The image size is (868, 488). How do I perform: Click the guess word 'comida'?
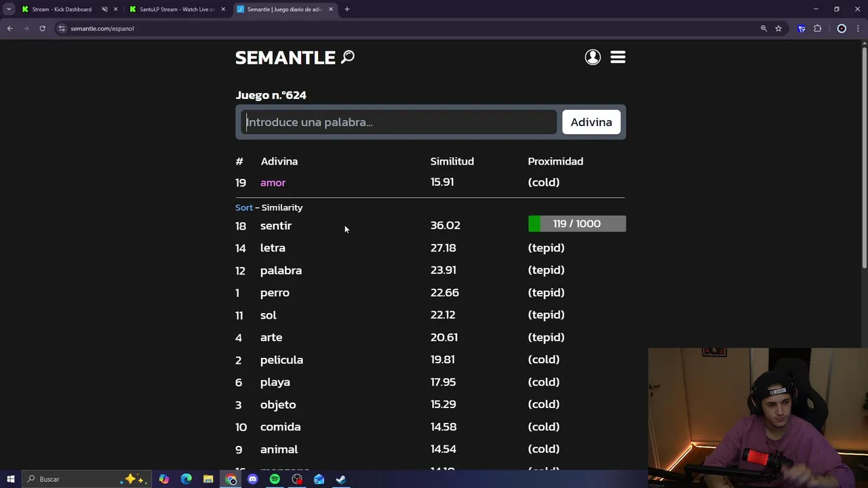point(281,427)
